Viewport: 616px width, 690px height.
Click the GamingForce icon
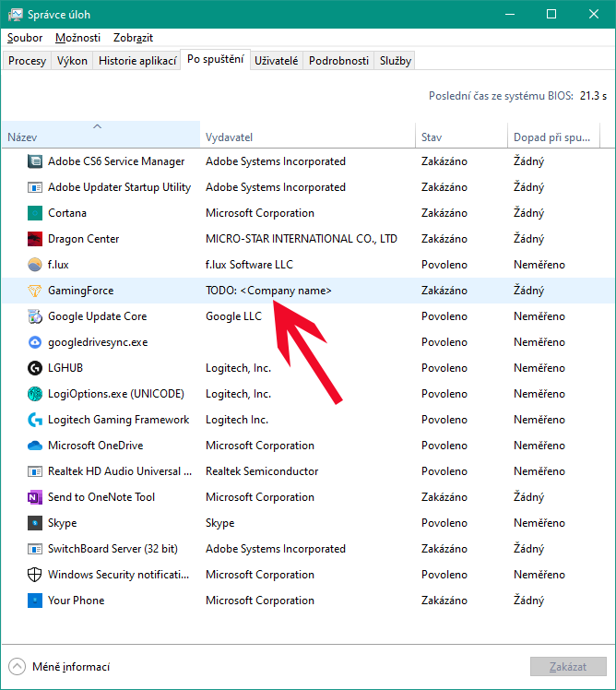35,291
